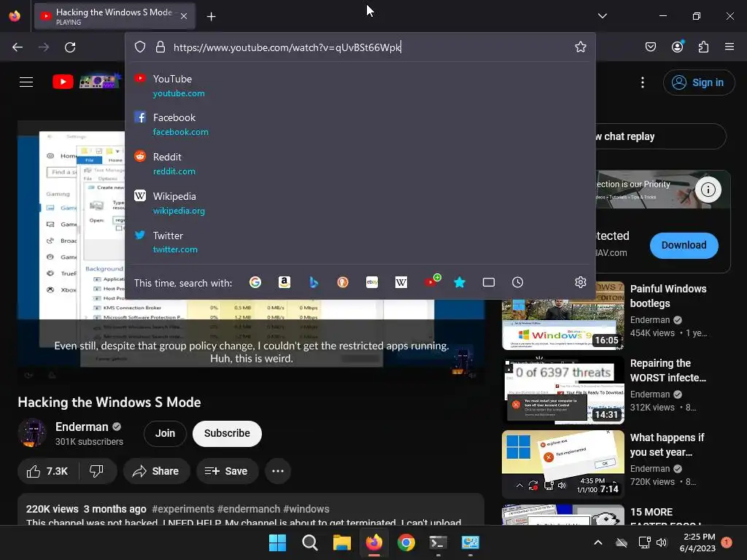The height and width of the screenshot is (560, 747).
Task: Reload the current page
Action: pyautogui.click(x=70, y=47)
